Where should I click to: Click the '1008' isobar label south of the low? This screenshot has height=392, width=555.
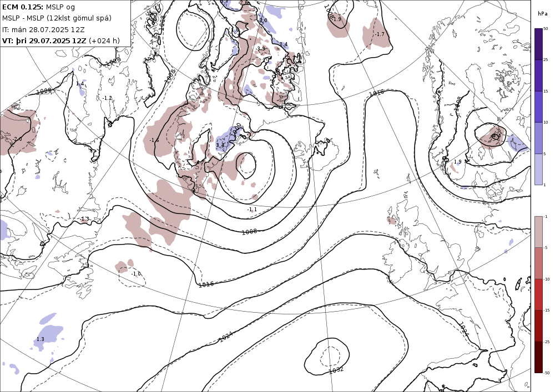tap(249, 232)
